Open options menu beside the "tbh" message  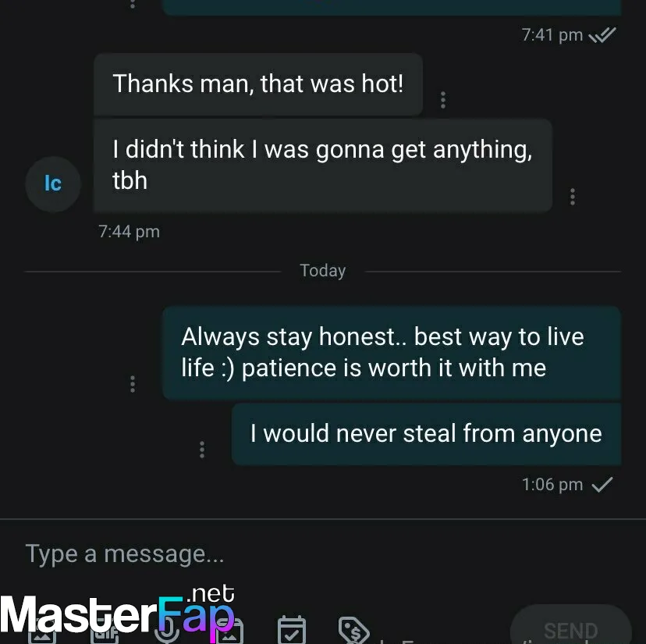coord(572,197)
